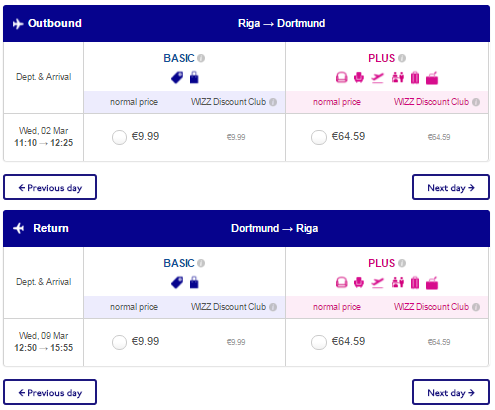Go to next day for return flight
Screen dimensions: 495x410
pos(451,392)
